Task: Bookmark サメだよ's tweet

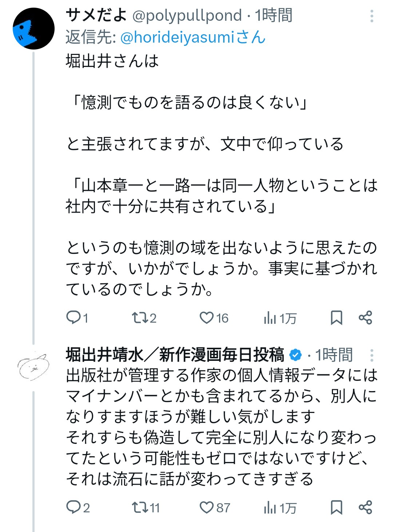Action: tap(336, 318)
